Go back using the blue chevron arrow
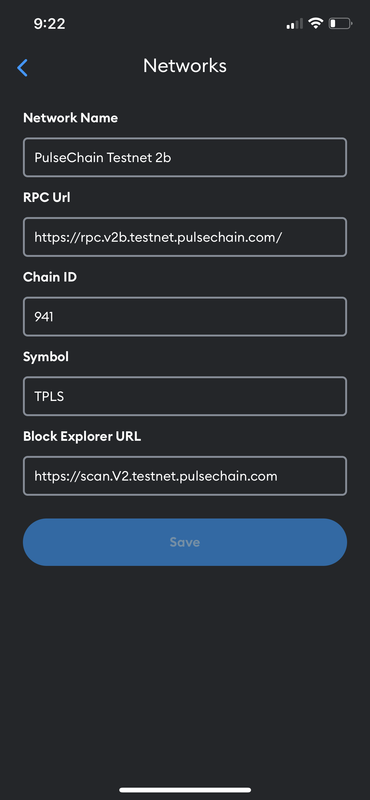This screenshot has height=800, width=370. click(22, 67)
